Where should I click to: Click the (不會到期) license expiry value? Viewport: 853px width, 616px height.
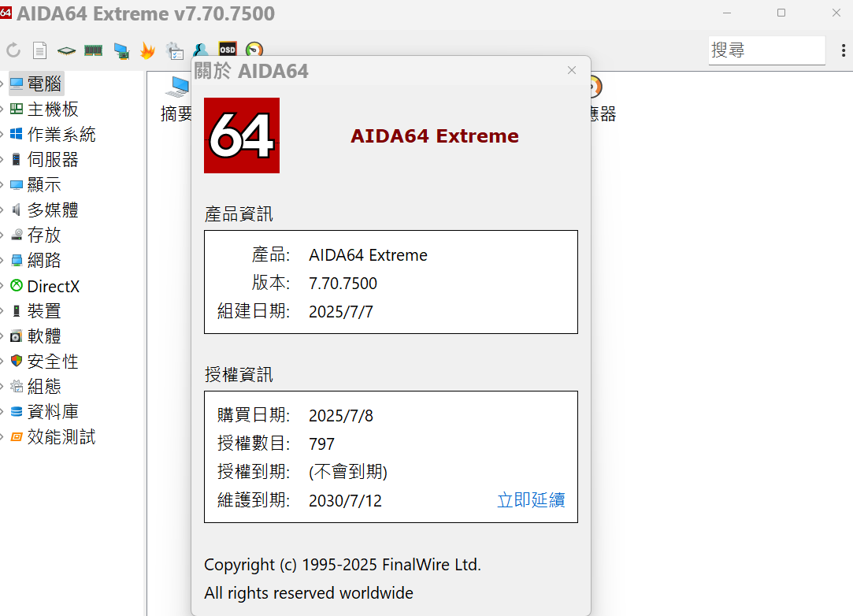(x=348, y=471)
